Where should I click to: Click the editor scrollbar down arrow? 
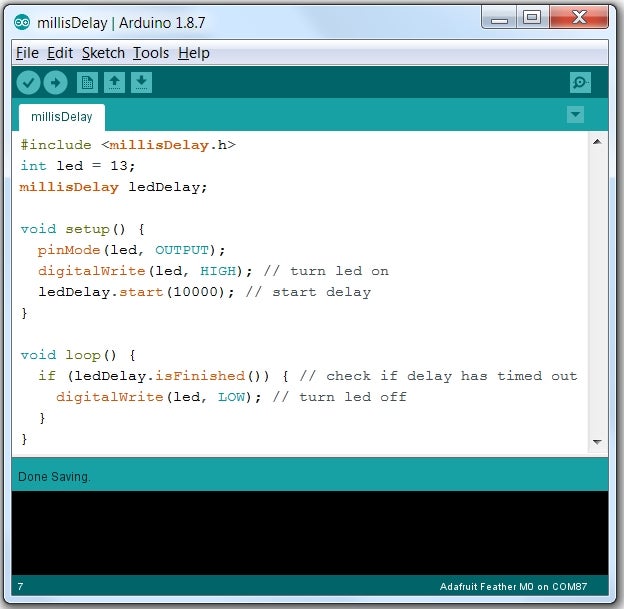click(x=597, y=442)
